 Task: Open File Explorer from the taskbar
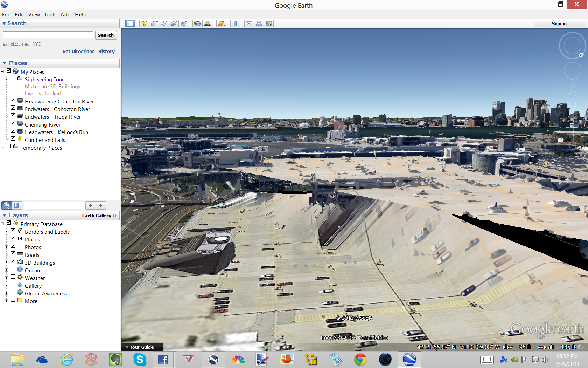click(17, 360)
